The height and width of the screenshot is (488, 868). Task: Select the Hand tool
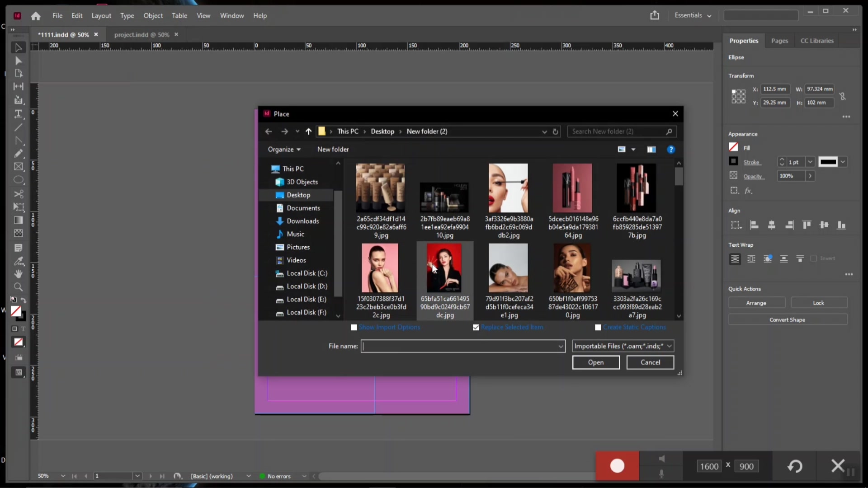19,274
